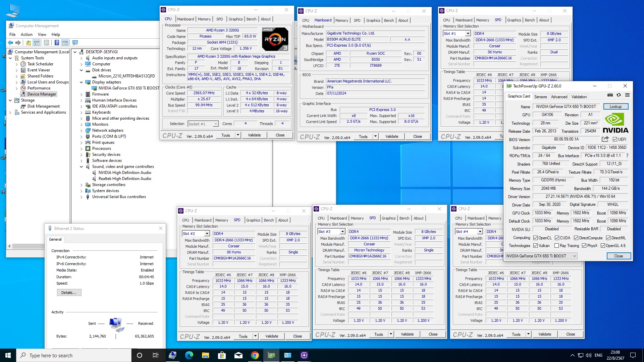This screenshot has width=644, height=362.
Task: Select NVIDIA GeForce GTX 650 Ti BOOST device
Action: (129, 88)
